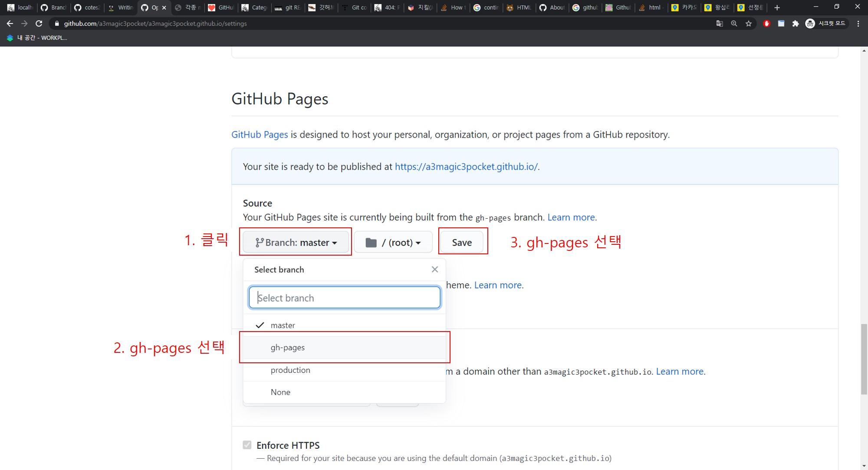Switch to the Git co tab
This screenshot has height=470, width=868.
pos(355,7)
